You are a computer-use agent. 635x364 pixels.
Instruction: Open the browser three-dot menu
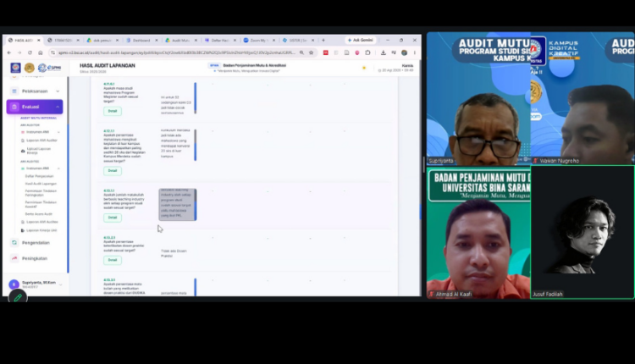click(x=414, y=52)
